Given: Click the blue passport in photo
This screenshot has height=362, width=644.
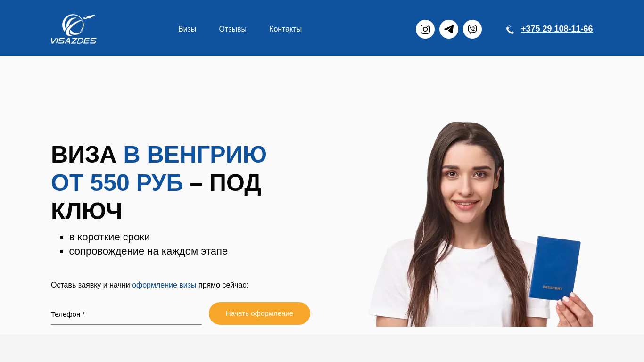Looking at the screenshot, I should tap(555, 268).
